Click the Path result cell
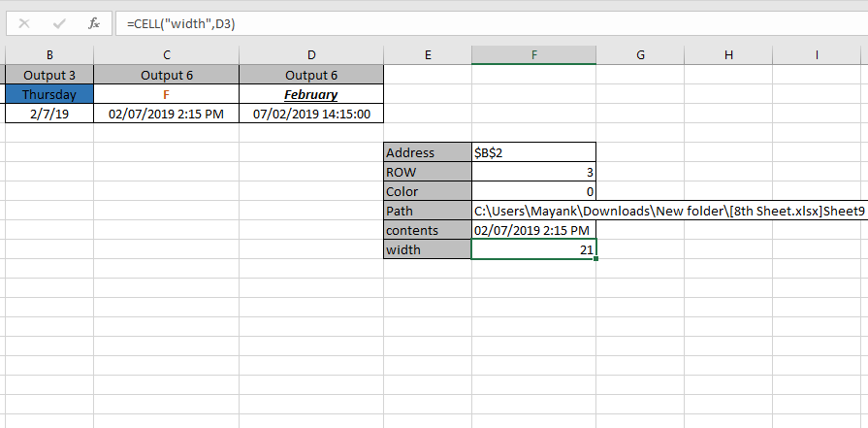This screenshot has width=868, height=428. pos(670,211)
